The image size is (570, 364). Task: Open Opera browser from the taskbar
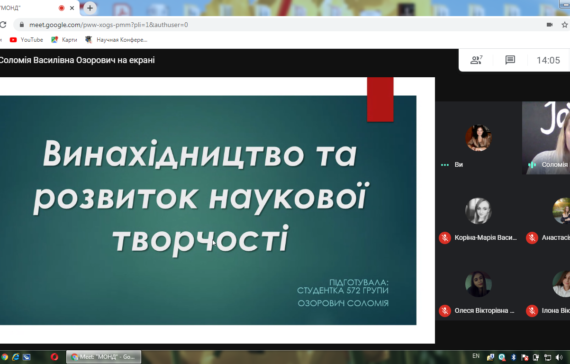click(54, 357)
